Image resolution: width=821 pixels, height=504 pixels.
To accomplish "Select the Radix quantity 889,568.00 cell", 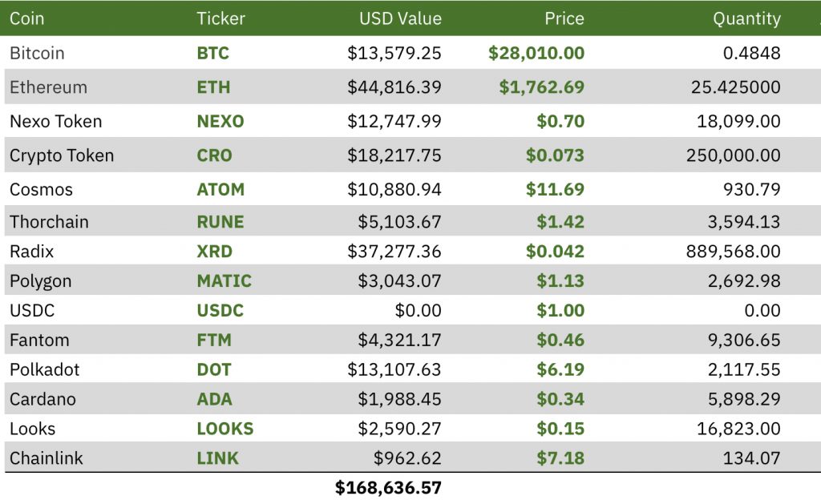I will tap(733, 252).
